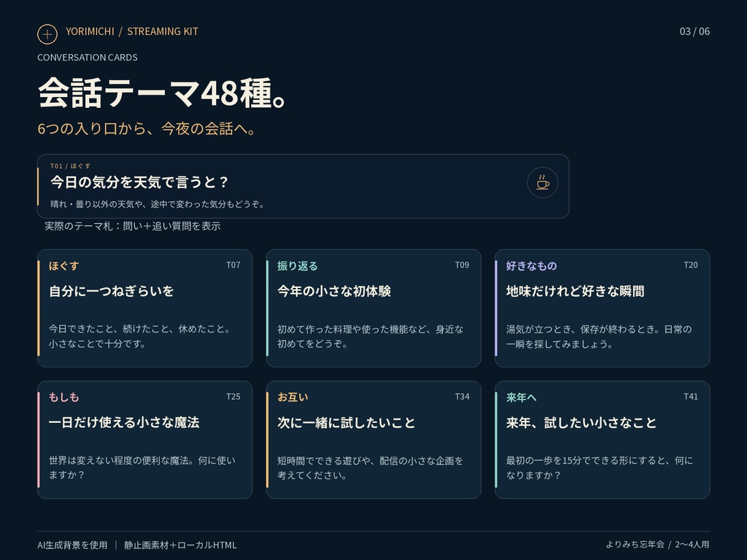Click the 好きなもの category label
The width and height of the screenshot is (747, 560).
(531, 265)
